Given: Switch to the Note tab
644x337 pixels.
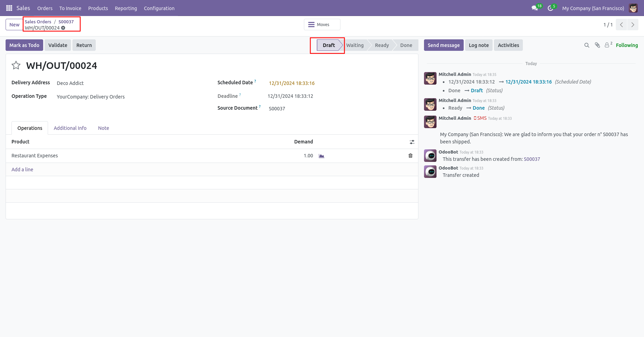Looking at the screenshot, I should [103, 128].
